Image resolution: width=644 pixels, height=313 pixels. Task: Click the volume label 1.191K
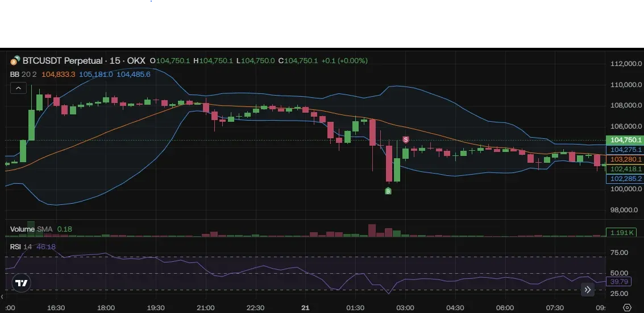621,232
